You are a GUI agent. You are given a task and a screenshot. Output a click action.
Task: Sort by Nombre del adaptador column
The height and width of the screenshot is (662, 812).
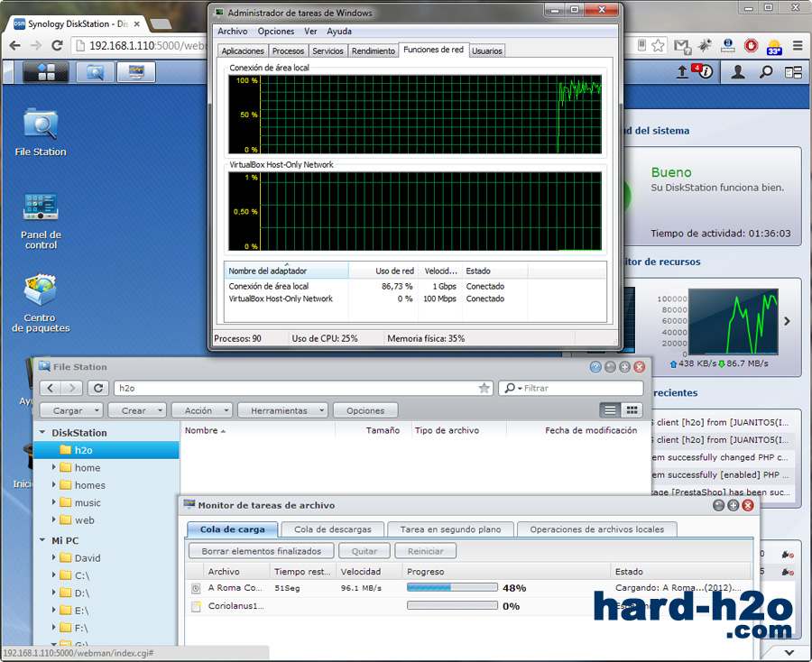click(286, 271)
